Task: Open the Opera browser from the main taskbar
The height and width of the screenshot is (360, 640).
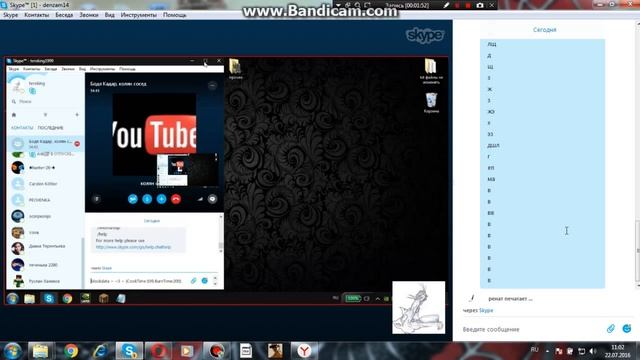Action: click(158, 351)
